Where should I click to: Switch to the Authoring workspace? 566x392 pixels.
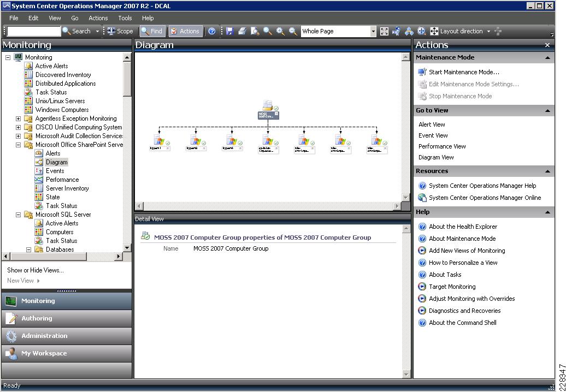[x=67, y=318]
